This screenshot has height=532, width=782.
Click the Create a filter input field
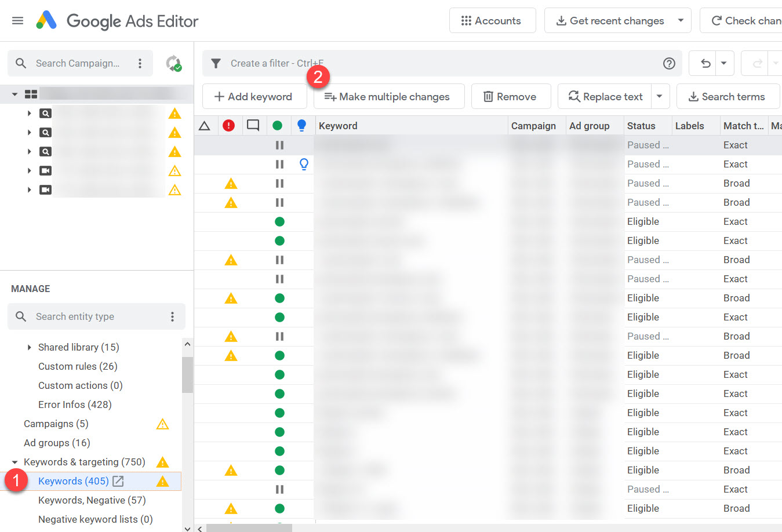[406, 63]
